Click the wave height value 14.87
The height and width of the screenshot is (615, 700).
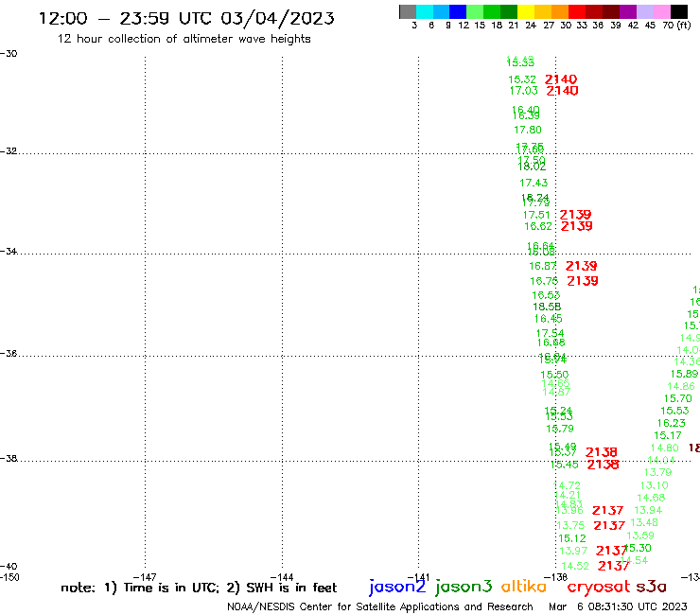(x=556, y=392)
